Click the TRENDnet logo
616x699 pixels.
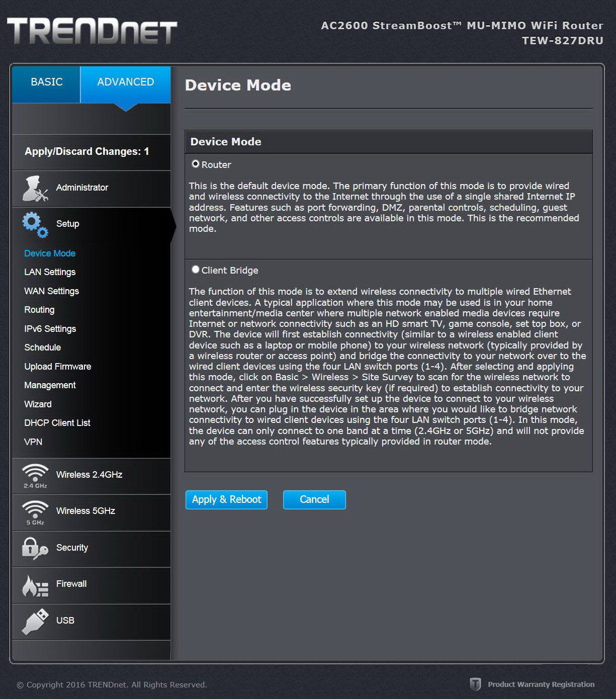point(92,31)
